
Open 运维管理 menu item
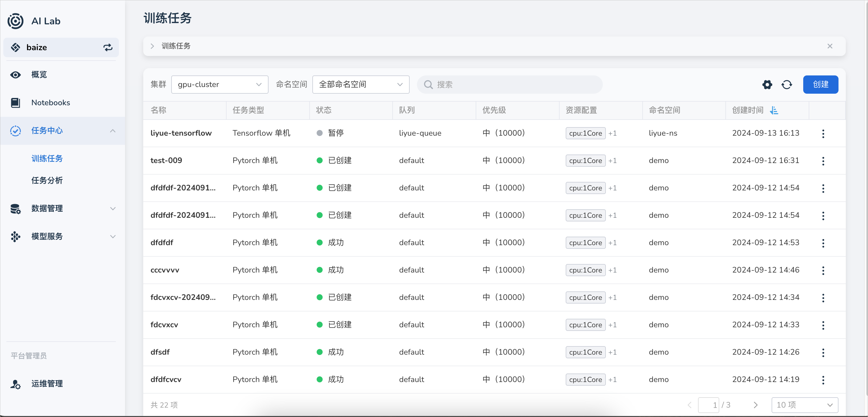click(x=63, y=384)
